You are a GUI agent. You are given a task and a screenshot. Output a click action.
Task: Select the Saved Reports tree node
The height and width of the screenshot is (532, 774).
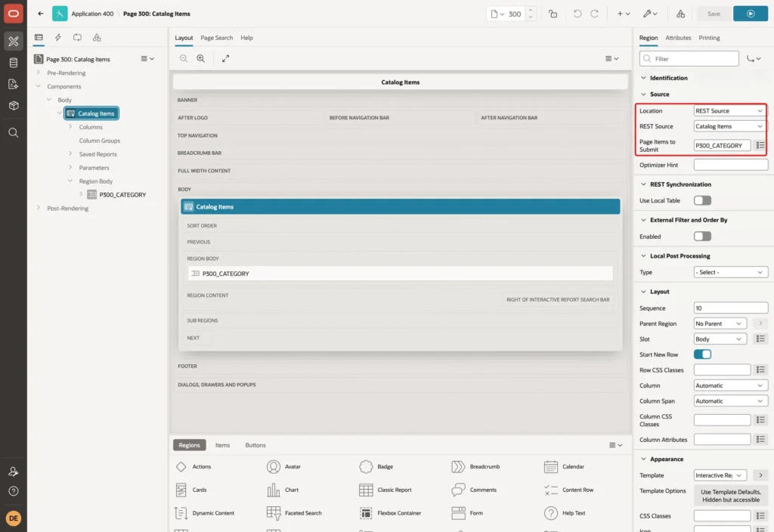pos(98,154)
